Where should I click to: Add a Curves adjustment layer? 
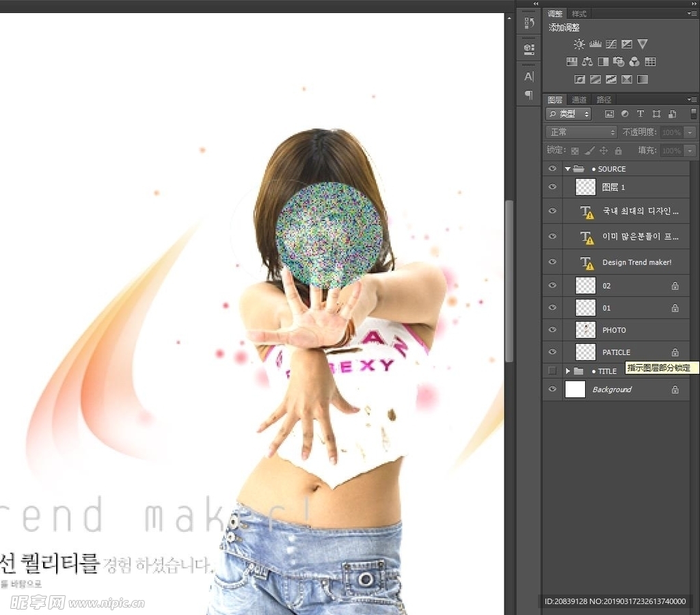point(611,44)
